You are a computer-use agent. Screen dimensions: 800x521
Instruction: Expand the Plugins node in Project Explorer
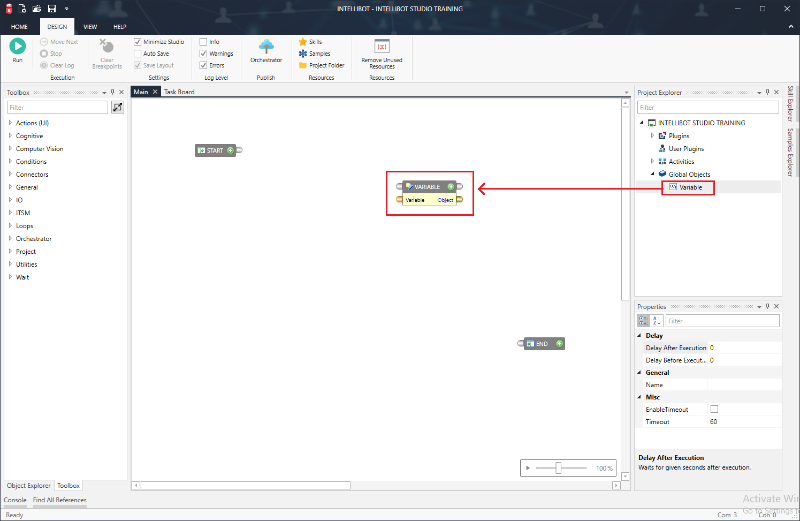click(652, 135)
